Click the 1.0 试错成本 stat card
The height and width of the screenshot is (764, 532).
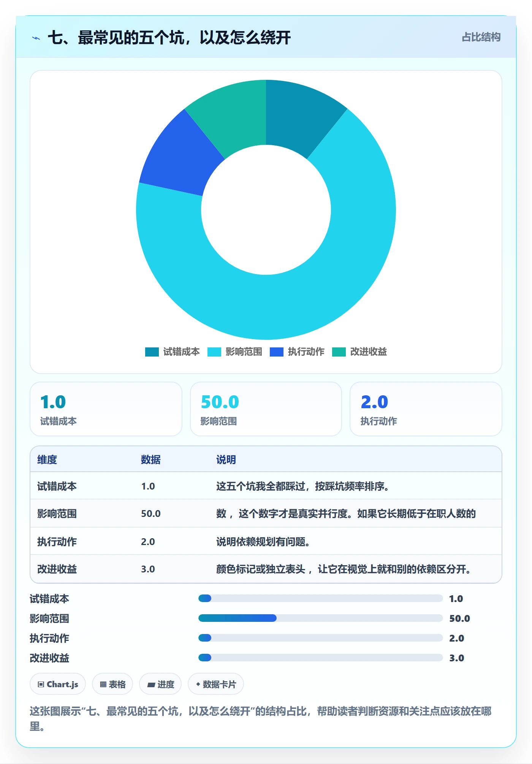(x=106, y=409)
